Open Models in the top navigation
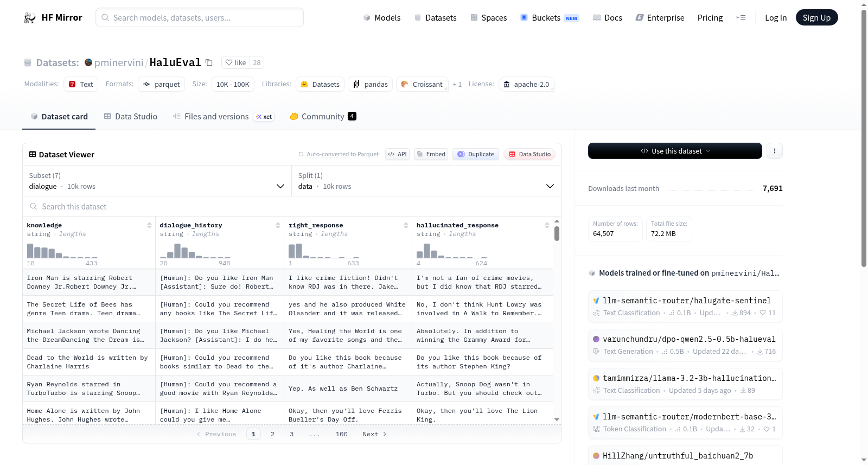This screenshot has width=868, height=465. [x=382, y=18]
